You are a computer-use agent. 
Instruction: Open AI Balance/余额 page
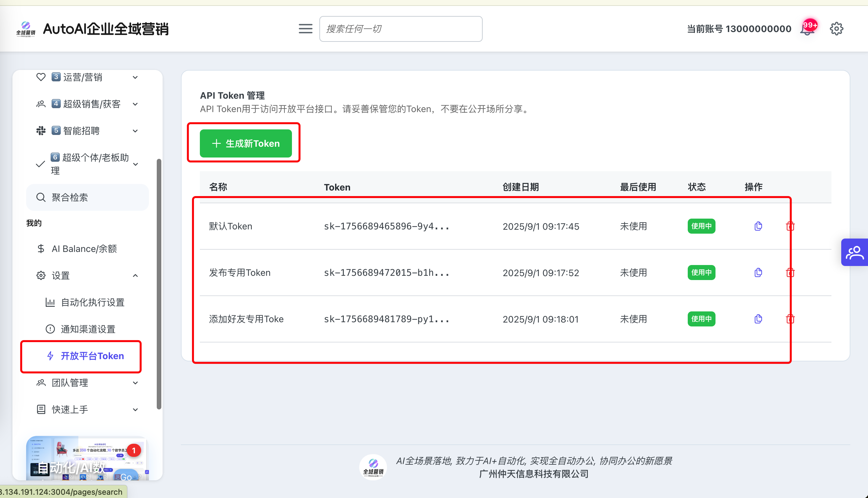pos(84,249)
